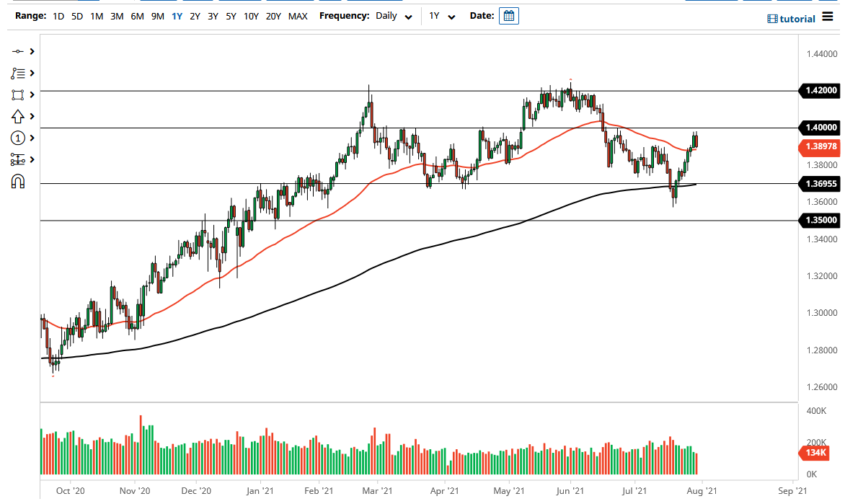Select the trend line drawing tool
Image resolution: width=845 pixels, height=504 pixels.
(x=17, y=51)
